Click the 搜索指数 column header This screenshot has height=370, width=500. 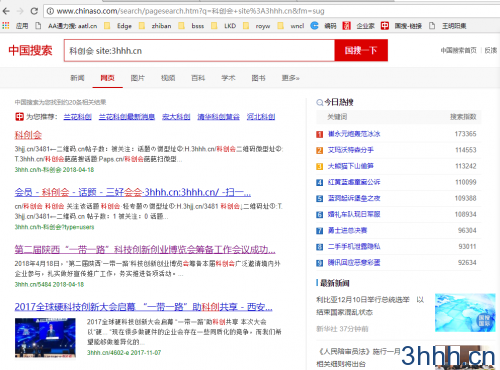tap(463, 117)
